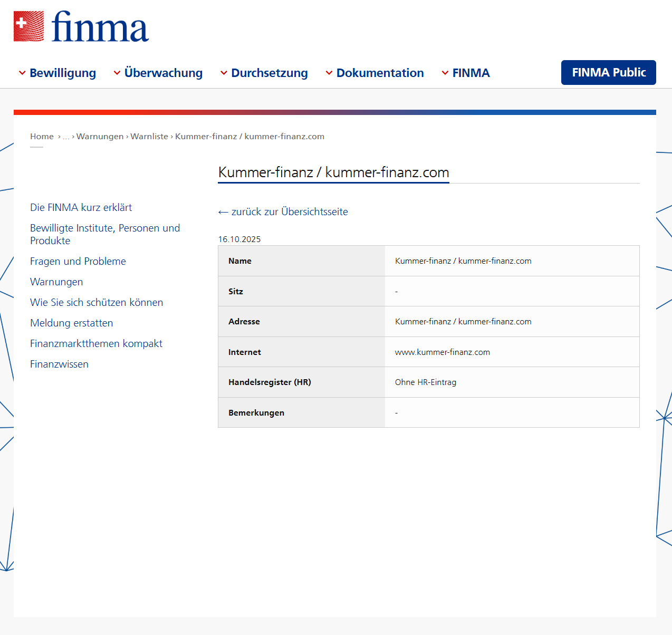The width and height of the screenshot is (672, 635).
Task: Expand the Durchsetzung menu chevron
Action: tap(224, 73)
